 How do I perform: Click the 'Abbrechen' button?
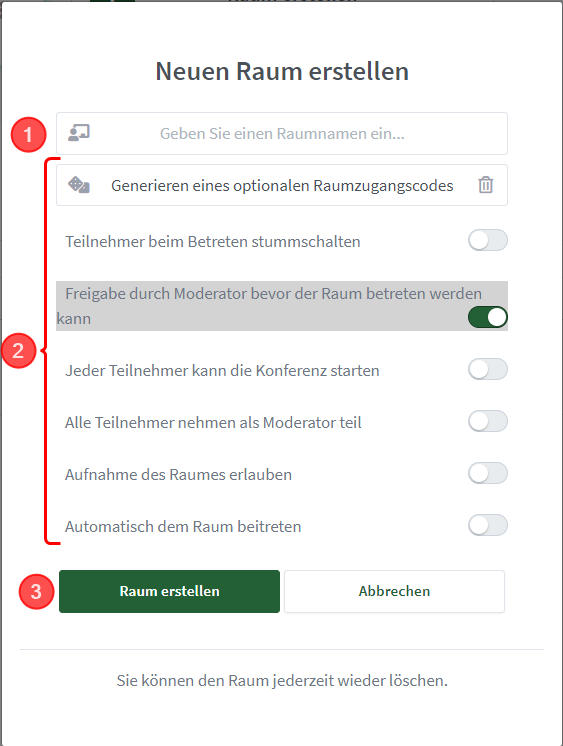pyautogui.click(x=394, y=591)
